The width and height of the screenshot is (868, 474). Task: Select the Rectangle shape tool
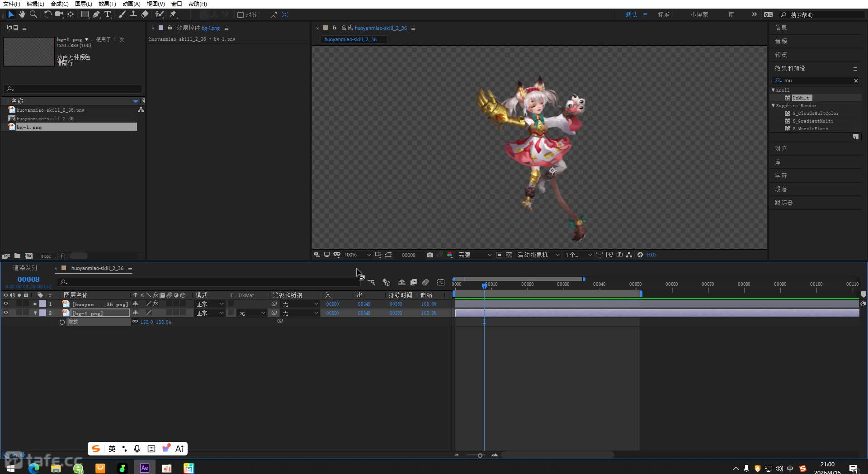pos(85,14)
